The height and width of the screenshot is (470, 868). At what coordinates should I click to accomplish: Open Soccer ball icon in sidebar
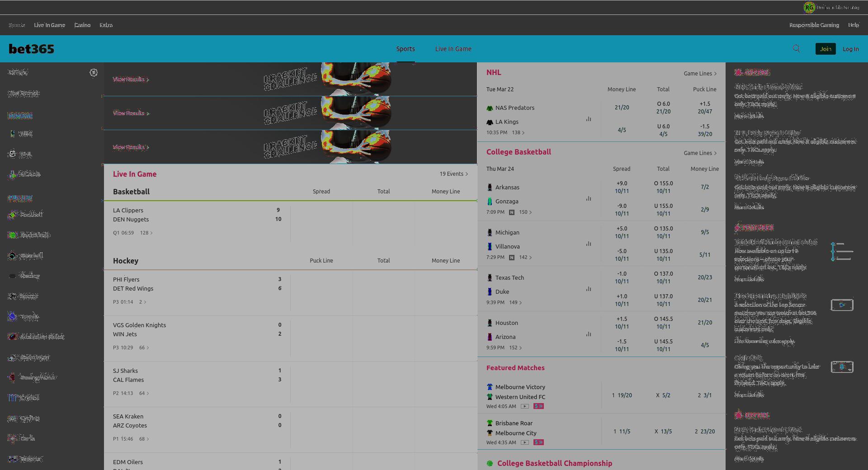13,296
